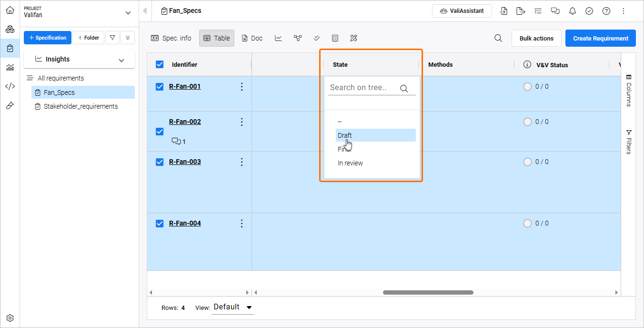Click the filter funnel icon beside Folder

tap(112, 38)
